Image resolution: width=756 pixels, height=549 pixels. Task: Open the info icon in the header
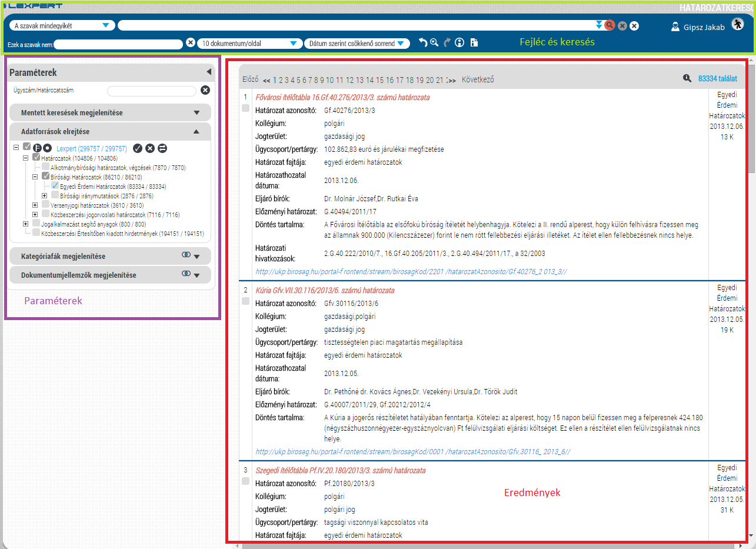pyautogui.click(x=460, y=42)
